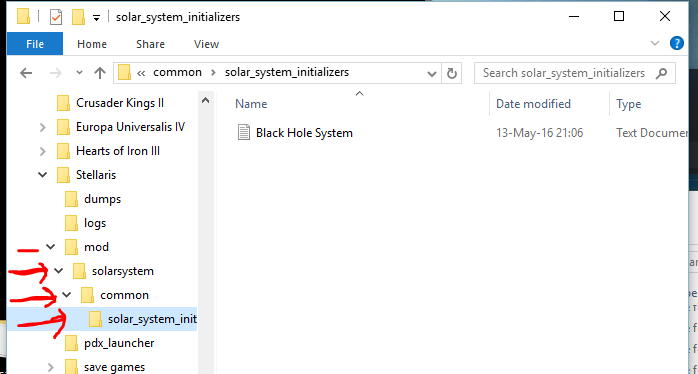Open the recent locations dropdown arrow
This screenshot has height=374, width=698.
pos(79,73)
